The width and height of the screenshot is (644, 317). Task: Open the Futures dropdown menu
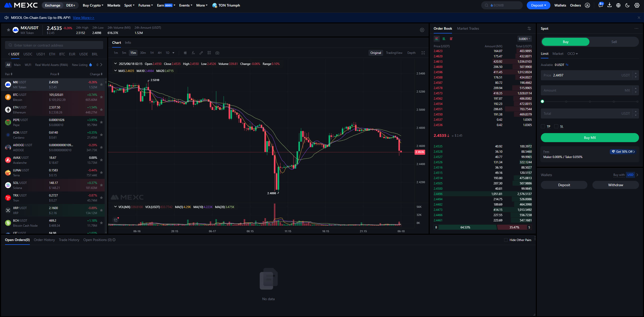point(146,5)
